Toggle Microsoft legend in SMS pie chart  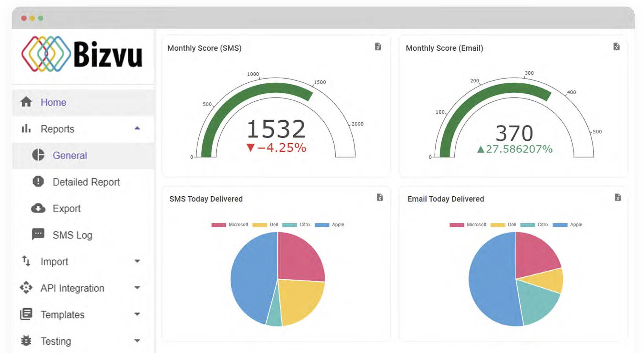click(230, 225)
